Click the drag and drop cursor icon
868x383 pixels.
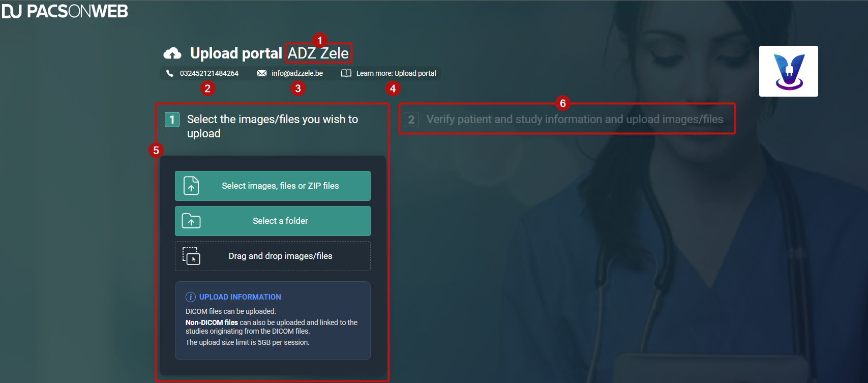pos(191,256)
